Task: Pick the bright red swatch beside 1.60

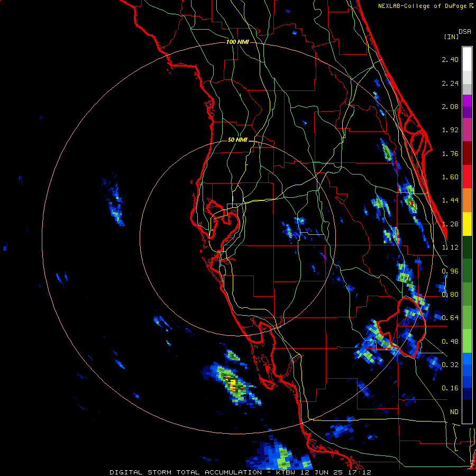Action: [467, 177]
